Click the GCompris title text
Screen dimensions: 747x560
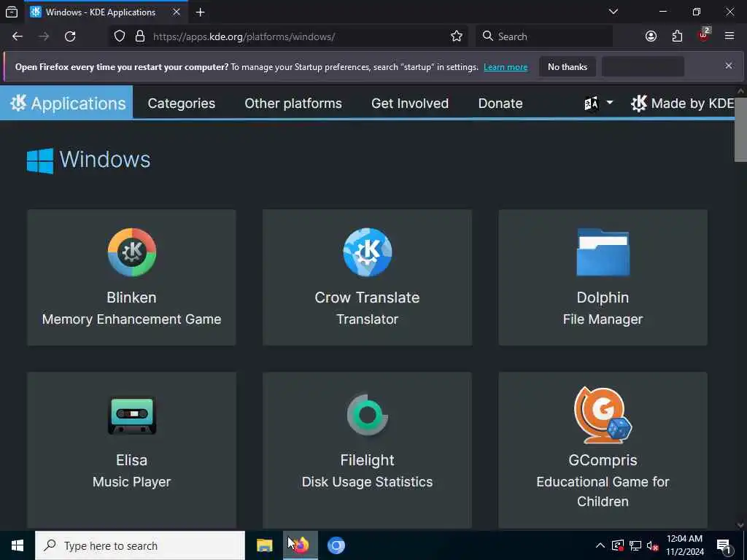(x=603, y=460)
